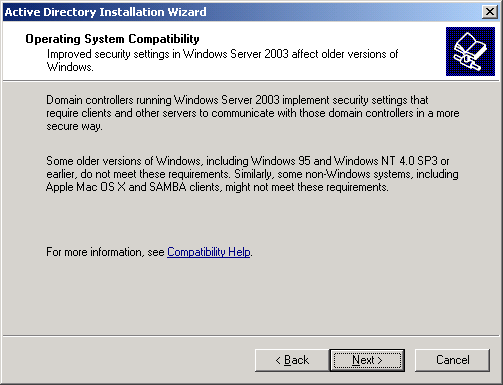This screenshot has height=385, width=503.
Task: Proceed with the Next > button
Action: (x=367, y=360)
